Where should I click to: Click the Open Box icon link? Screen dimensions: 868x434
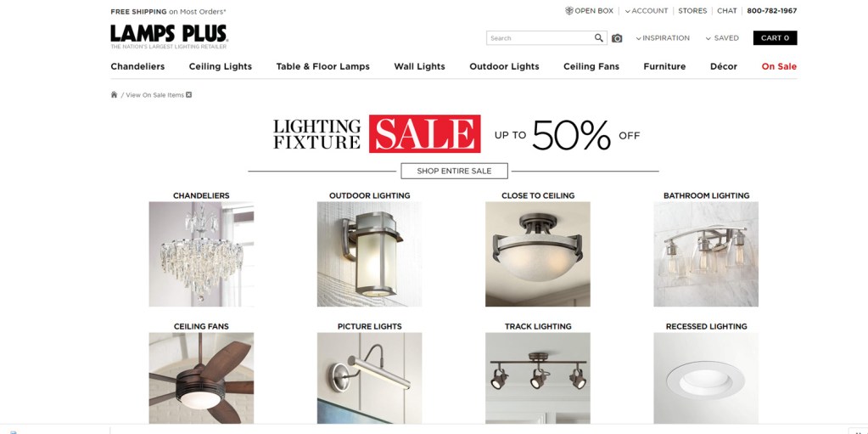tap(589, 10)
